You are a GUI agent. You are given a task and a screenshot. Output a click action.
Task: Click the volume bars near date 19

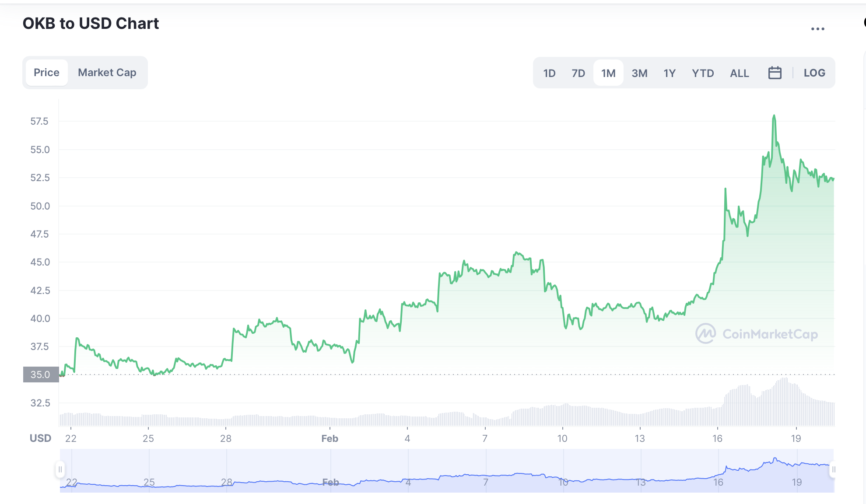tap(796, 407)
